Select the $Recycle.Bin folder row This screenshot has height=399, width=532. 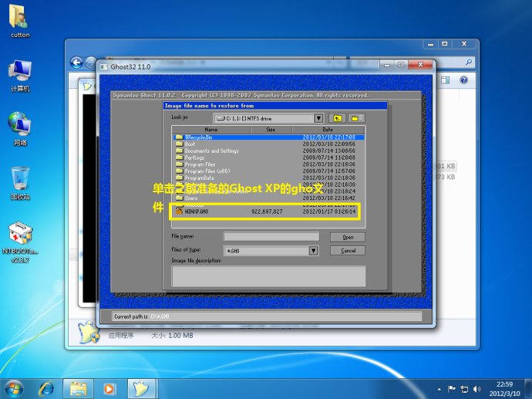[x=269, y=137]
